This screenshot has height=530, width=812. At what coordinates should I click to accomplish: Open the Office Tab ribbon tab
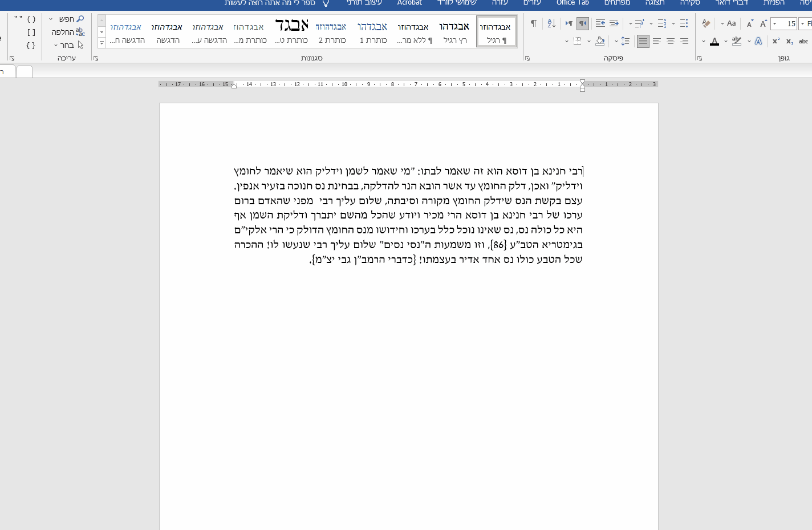[572, 3]
